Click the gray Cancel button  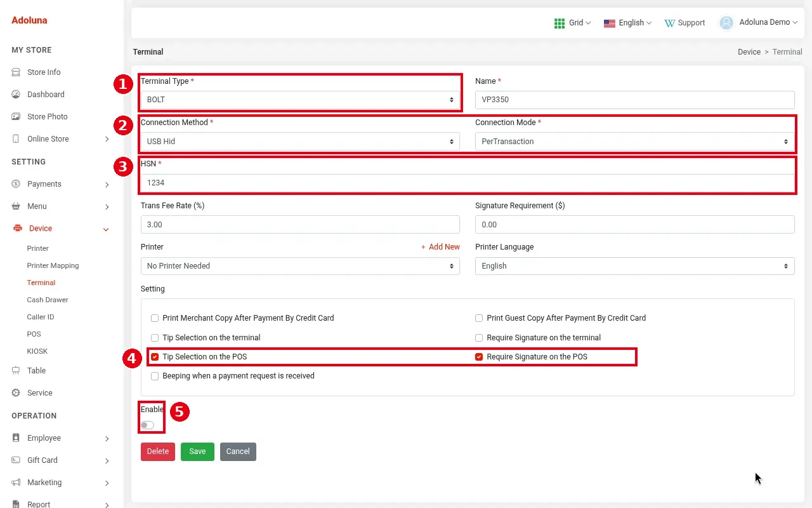click(238, 451)
